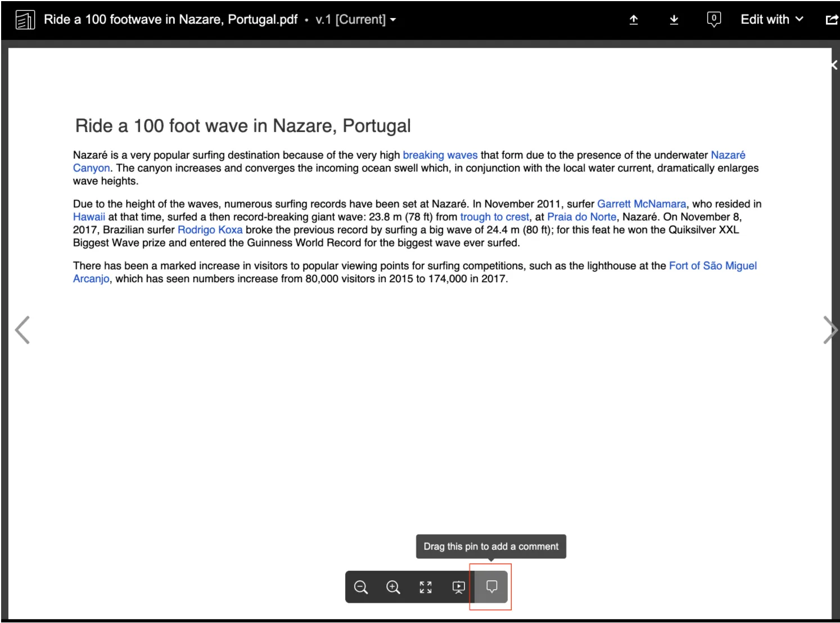This screenshot has width=840, height=623.
Task: Click the share arrow icon
Action: tap(832, 20)
